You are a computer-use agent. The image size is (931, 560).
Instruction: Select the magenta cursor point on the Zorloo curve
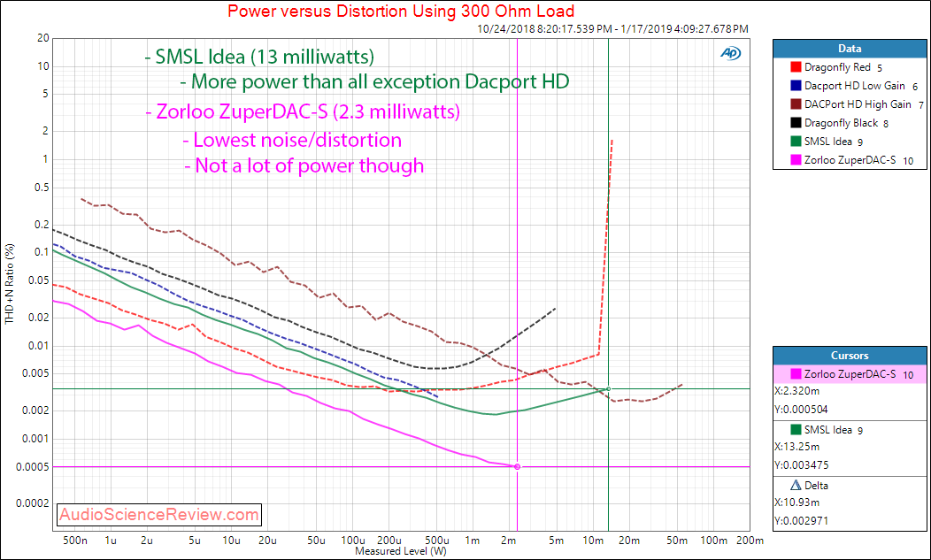click(517, 467)
